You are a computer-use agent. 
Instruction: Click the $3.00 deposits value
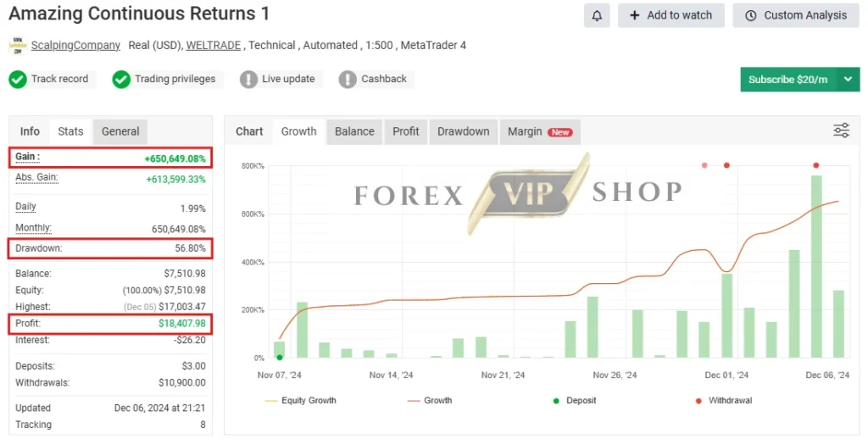pos(194,366)
